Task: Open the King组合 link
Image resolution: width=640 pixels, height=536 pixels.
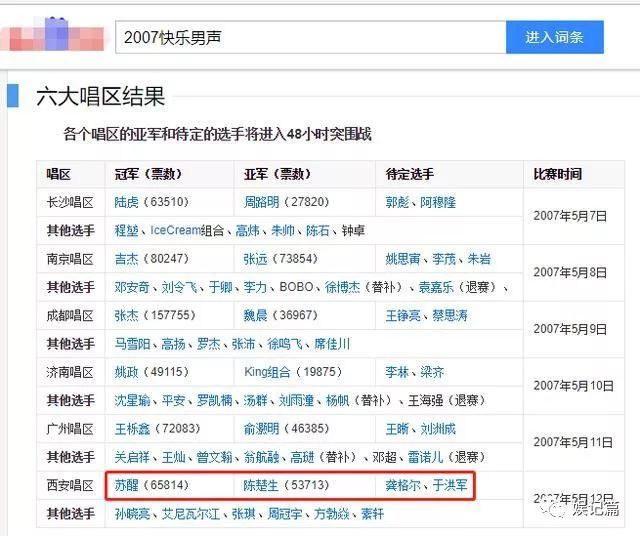Action: pos(268,373)
